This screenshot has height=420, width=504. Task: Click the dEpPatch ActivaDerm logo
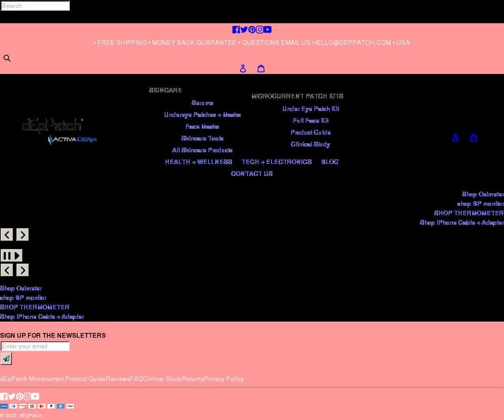[59, 131]
